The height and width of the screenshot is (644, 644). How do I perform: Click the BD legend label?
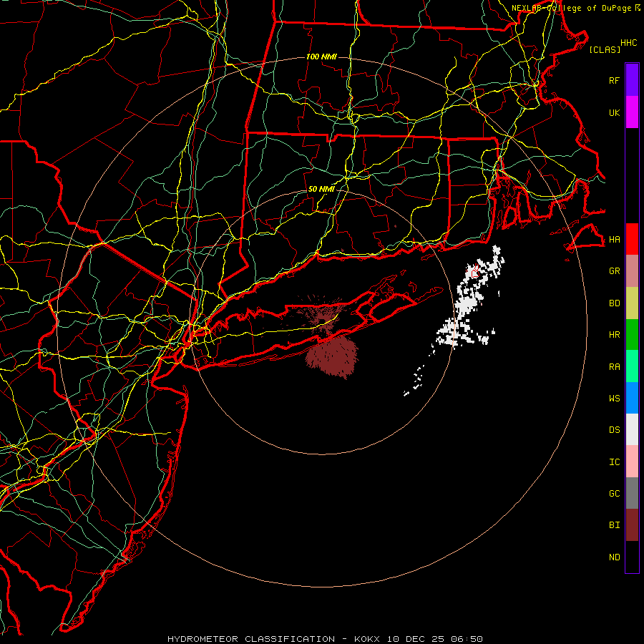tap(614, 303)
